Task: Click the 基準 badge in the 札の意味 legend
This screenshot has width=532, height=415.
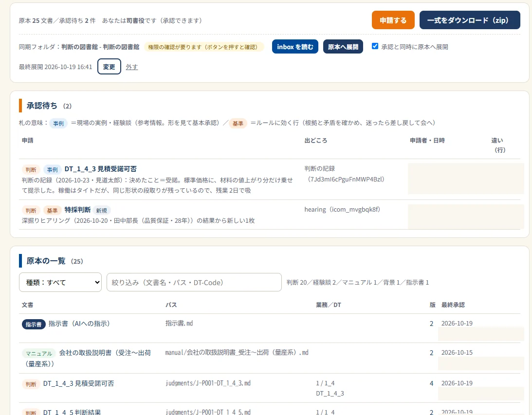Action: pos(238,123)
